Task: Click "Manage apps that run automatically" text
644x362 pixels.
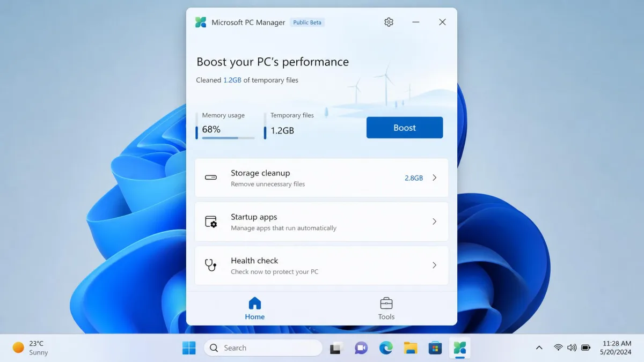Action: 284,228
